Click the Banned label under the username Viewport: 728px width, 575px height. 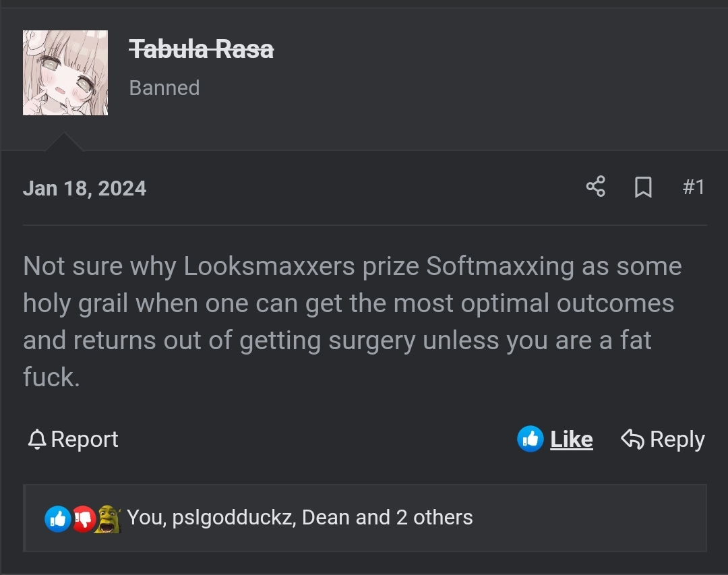click(x=164, y=88)
